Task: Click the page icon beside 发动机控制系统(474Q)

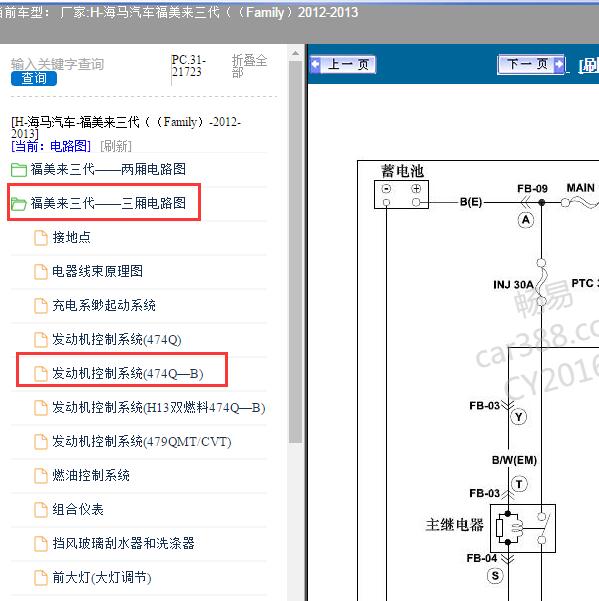Action: [x=41, y=340]
